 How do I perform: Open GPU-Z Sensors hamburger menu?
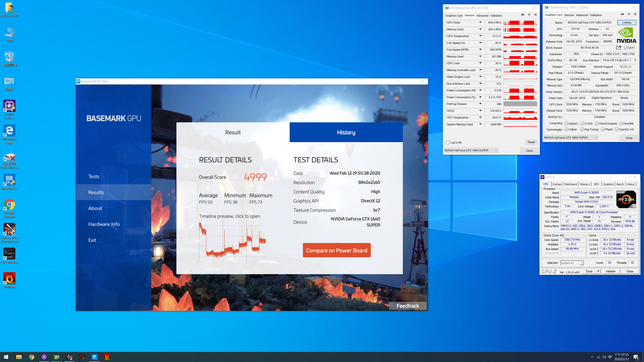click(x=535, y=15)
